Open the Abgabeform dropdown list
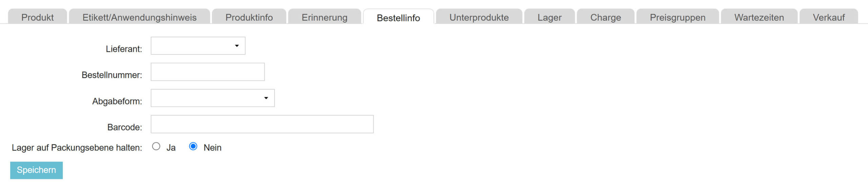 coord(212,98)
